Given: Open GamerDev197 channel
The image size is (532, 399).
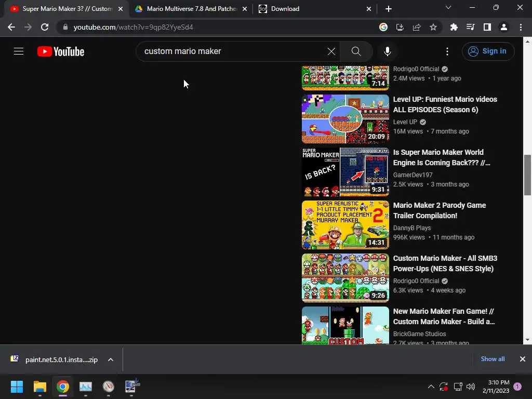Looking at the screenshot, I should click(x=413, y=175).
